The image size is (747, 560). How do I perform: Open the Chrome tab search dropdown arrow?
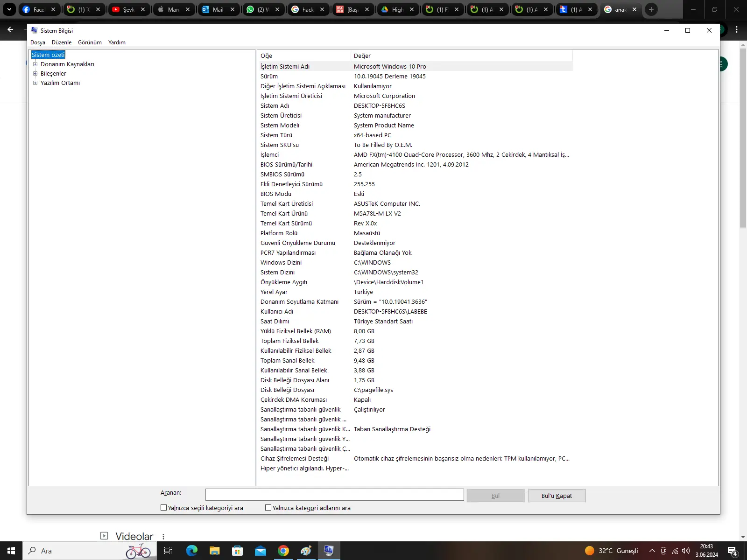pos(9,9)
